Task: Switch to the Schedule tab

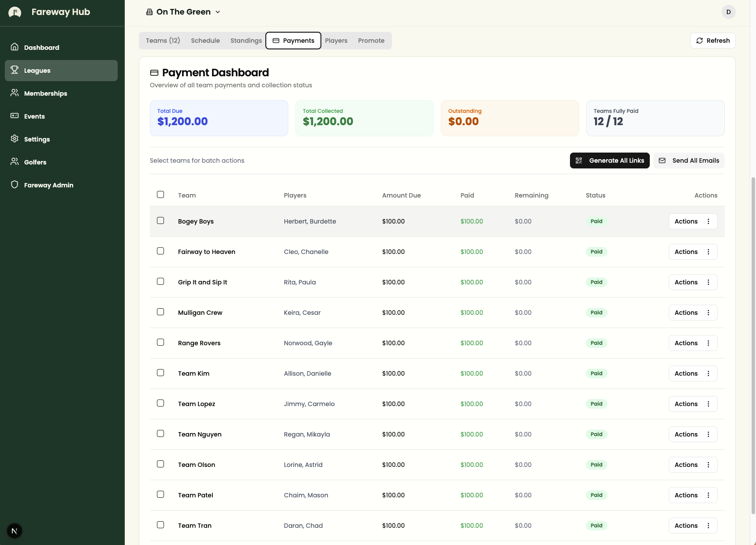Action: coord(205,41)
